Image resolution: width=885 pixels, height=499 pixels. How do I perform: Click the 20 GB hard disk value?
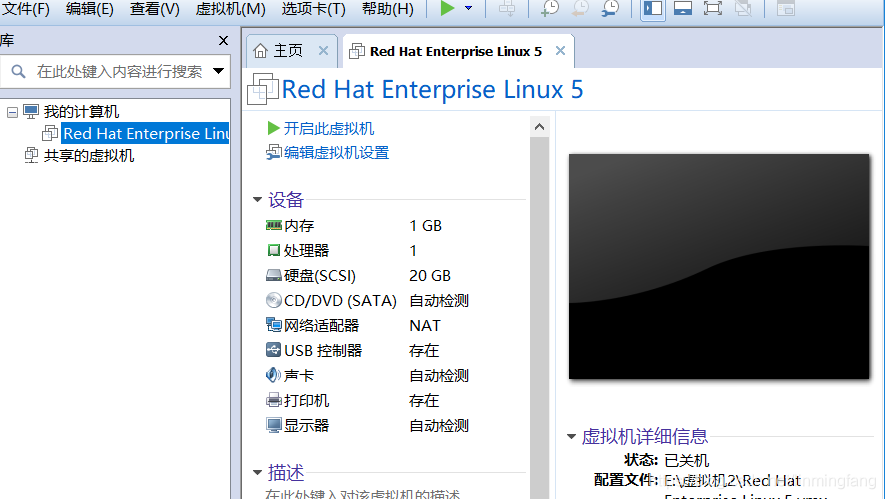[430, 275]
